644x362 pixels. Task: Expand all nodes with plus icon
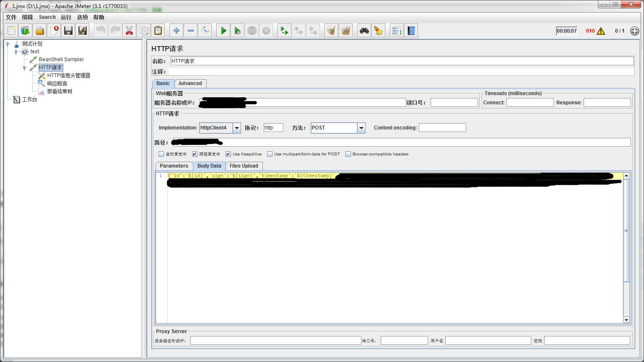click(x=177, y=31)
